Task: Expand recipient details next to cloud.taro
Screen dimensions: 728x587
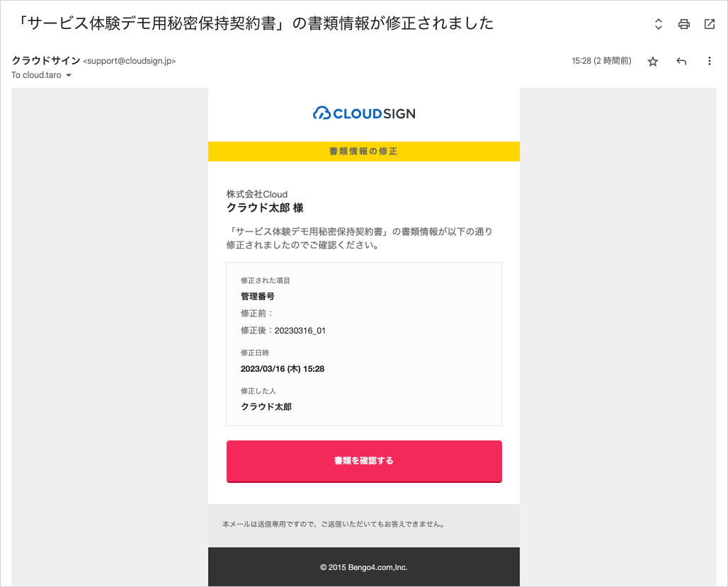Action: tap(69, 75)
